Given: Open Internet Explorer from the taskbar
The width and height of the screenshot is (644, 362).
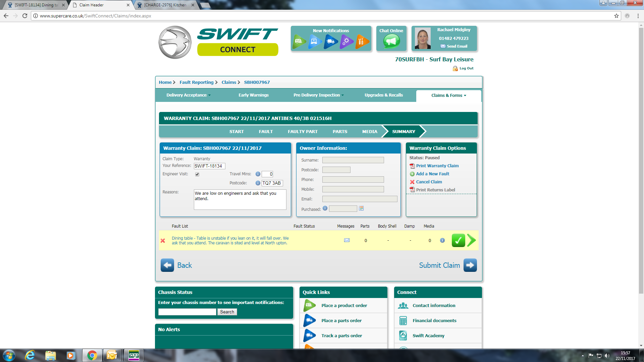Looking at the screenshot, I should [30, 355].
